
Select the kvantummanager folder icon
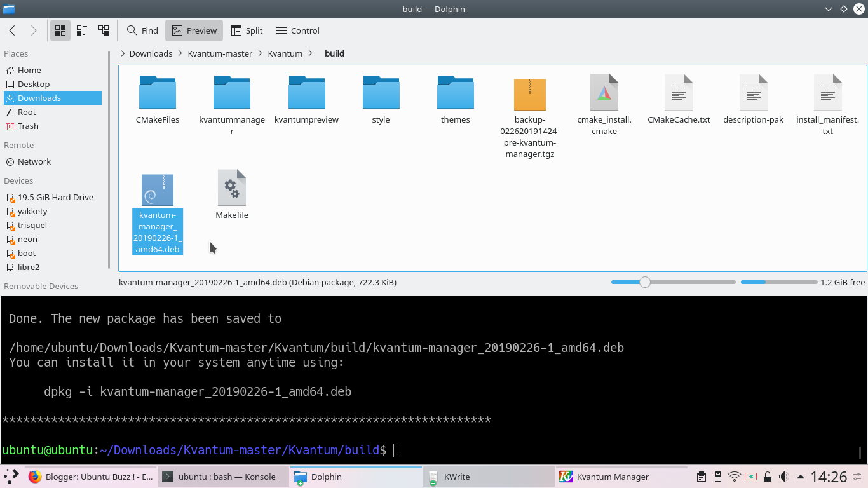[232, 92]
